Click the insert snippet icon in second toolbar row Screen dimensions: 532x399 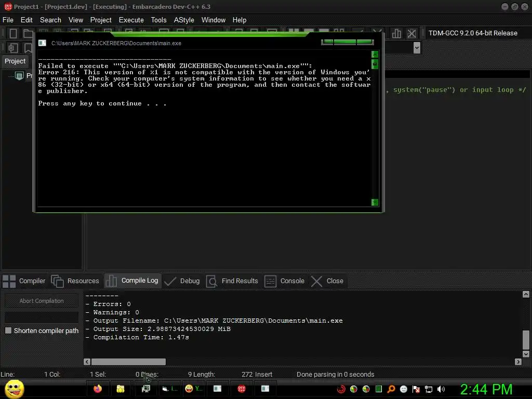tap(13, 48)
